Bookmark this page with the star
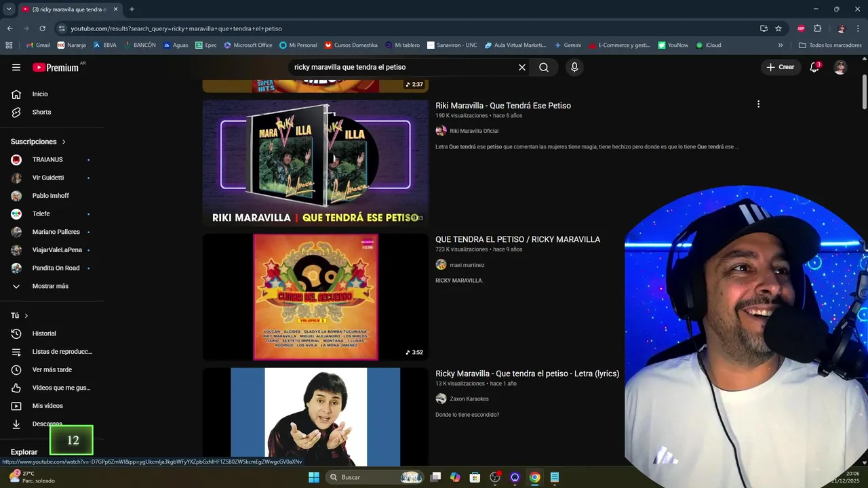The width and height of the screenshot is (868, 488). [x=778, y=28]
